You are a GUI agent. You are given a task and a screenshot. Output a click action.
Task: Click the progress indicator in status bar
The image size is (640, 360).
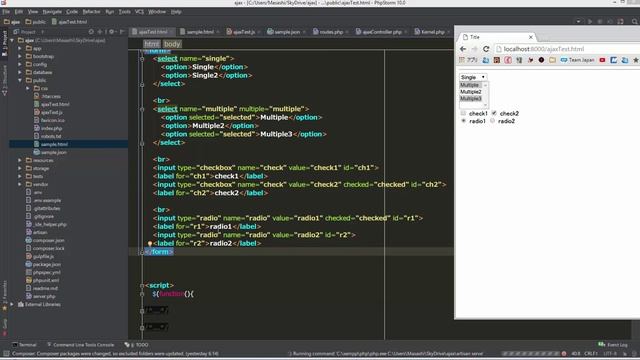(x=531, y=354)
